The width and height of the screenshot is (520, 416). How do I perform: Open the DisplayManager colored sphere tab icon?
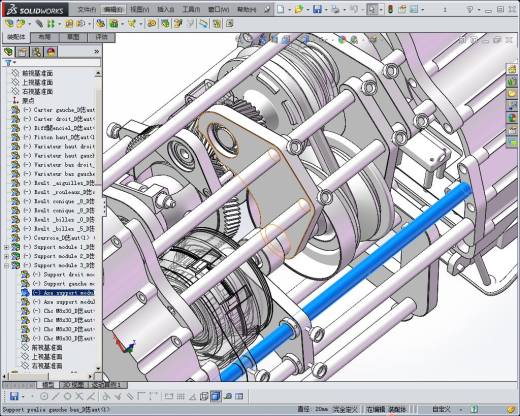pyautogui.click(x=51, y=52)
